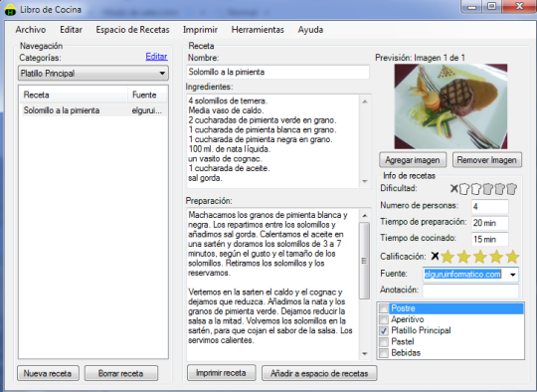This screenshot has width=537, height=392.
Task: Click the Numero de personas field
Action: click(489, 207)
